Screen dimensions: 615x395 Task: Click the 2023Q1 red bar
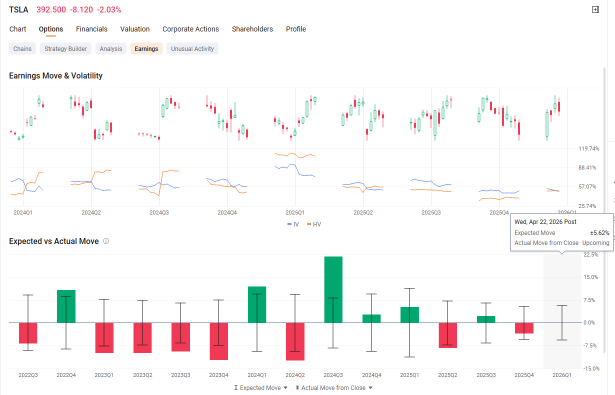[104, 338]
